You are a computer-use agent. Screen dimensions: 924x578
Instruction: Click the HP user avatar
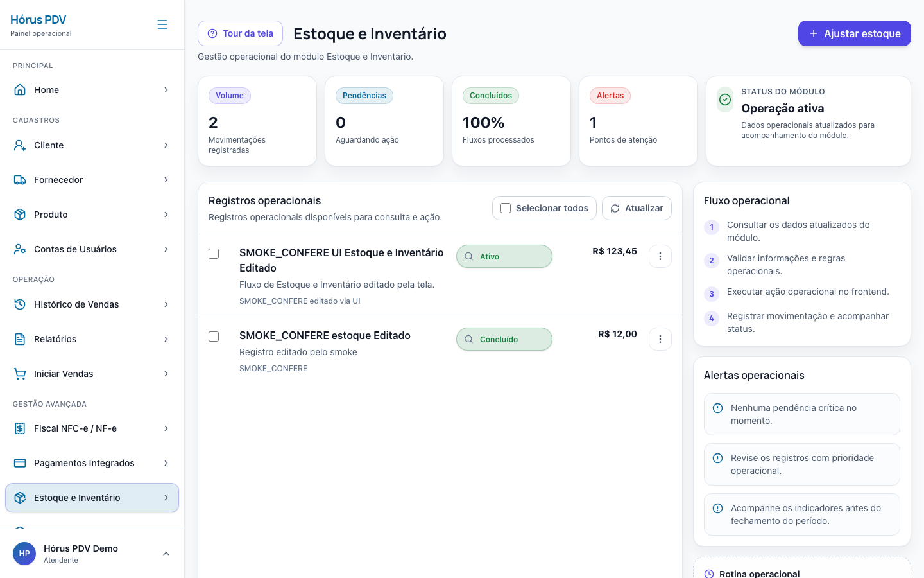click(24, 554)
